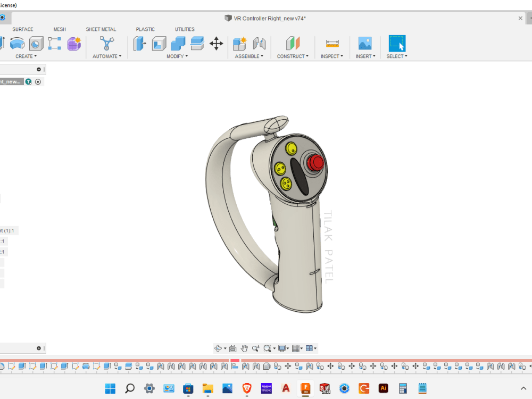Select the Pan hand tool
The image size is (532, 399).
(x=244, y=348)
